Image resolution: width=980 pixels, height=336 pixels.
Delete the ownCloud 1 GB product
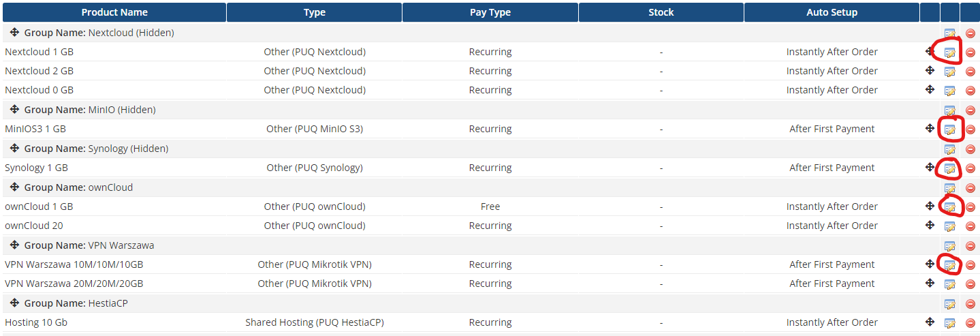970,207
